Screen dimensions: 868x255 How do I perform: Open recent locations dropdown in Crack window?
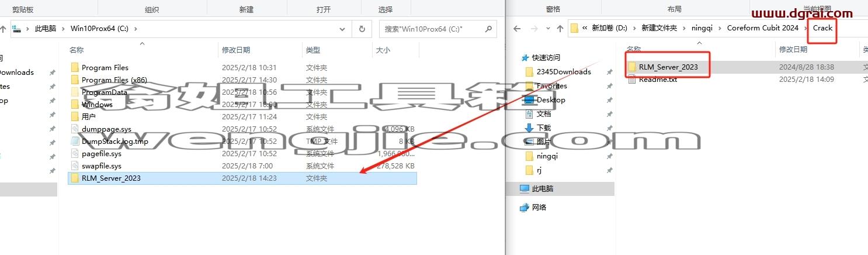coord(548,27)
